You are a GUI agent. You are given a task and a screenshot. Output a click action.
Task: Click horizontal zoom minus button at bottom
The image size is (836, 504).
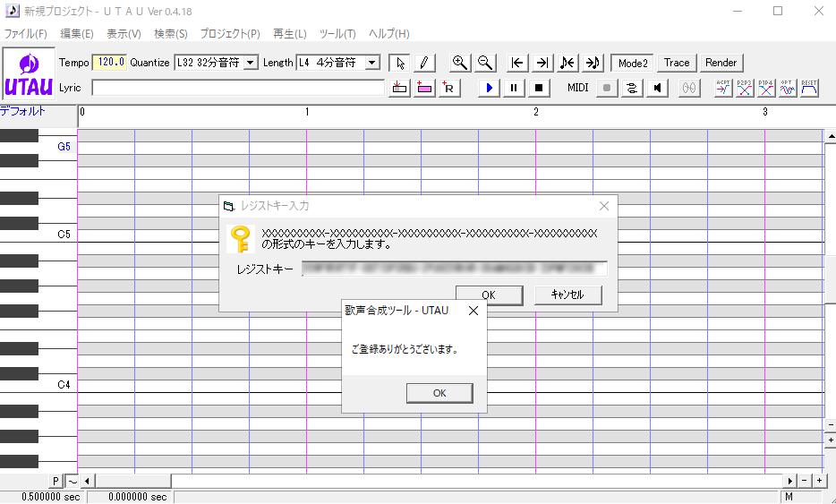point(805,481)
